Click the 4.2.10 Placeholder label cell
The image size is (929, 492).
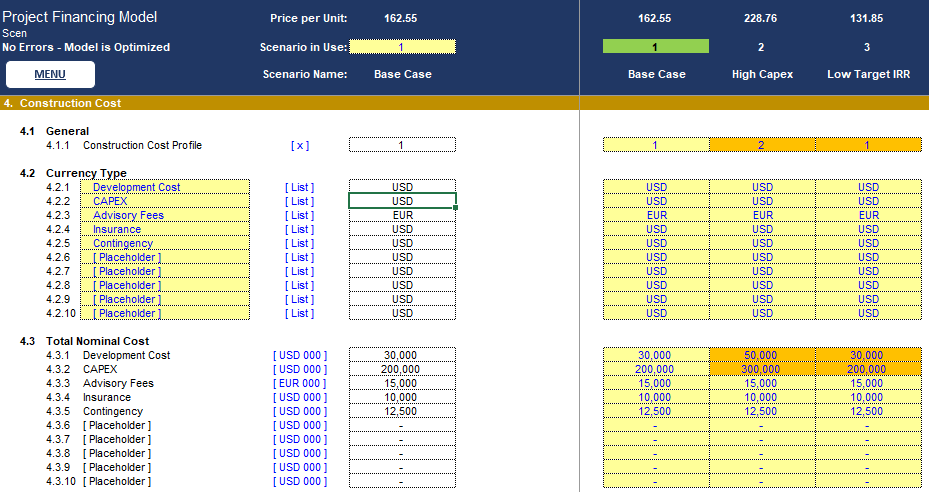[165, 313]
